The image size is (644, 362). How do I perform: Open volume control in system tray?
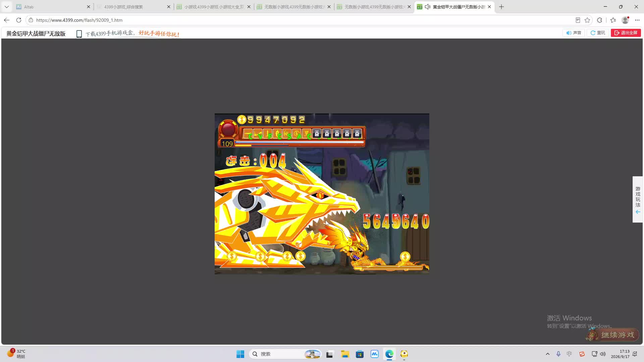603,354
